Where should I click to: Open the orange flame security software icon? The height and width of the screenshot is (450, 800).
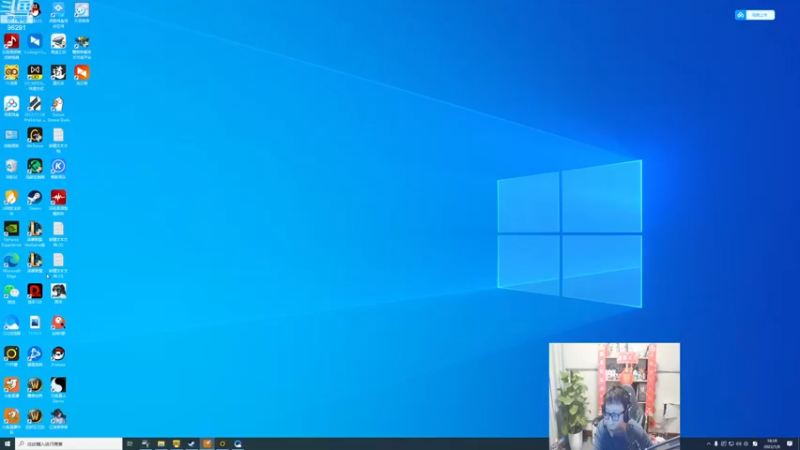11,197
